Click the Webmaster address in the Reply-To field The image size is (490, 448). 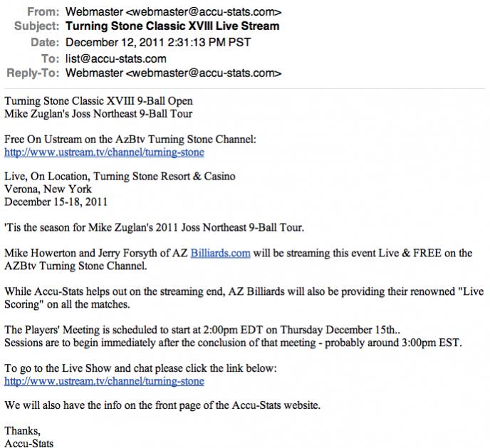coord(173,73)
